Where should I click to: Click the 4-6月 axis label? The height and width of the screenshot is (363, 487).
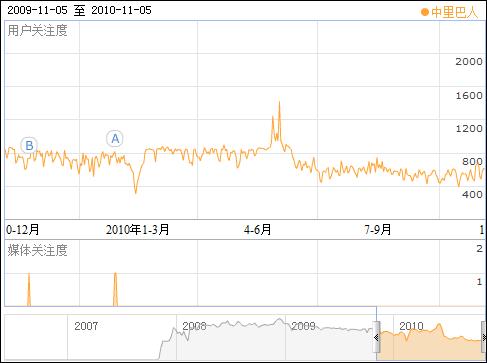[x=257, y=230]
